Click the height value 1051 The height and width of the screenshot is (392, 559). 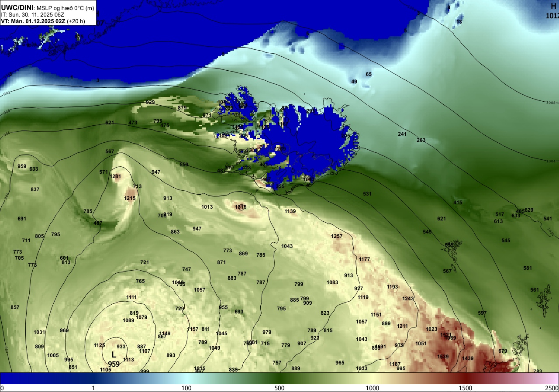point(421,344)
